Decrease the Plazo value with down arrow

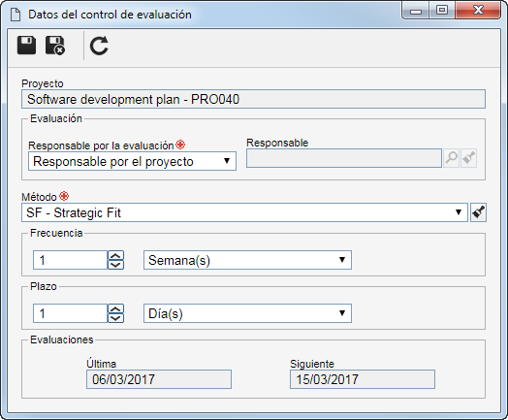click(x=115, y=318)
